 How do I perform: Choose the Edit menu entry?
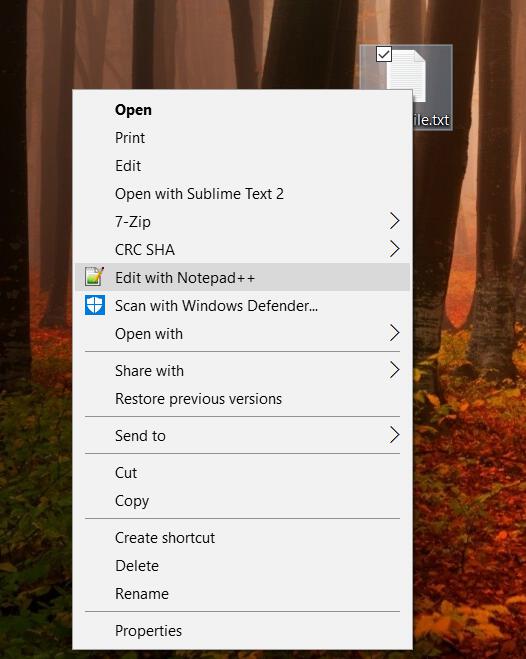(x=242, y=166)
